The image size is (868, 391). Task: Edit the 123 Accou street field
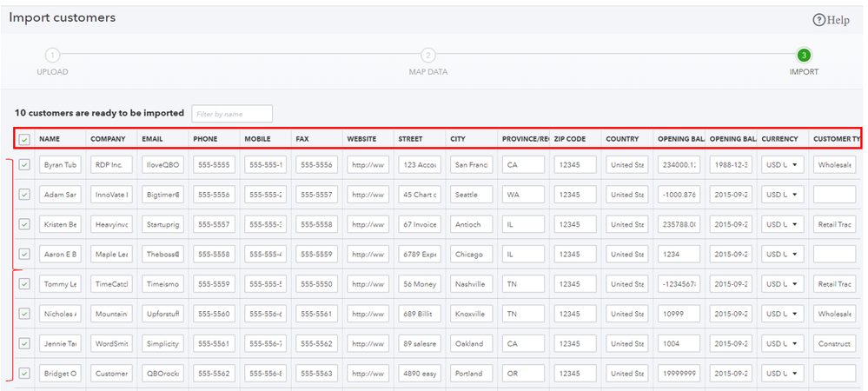coord(421,164)
